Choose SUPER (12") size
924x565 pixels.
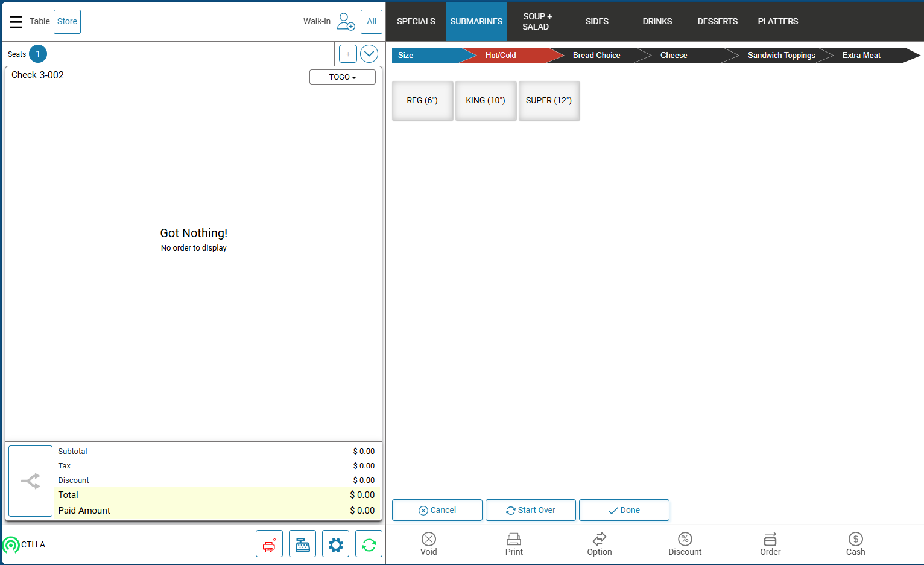pos(549,101)
